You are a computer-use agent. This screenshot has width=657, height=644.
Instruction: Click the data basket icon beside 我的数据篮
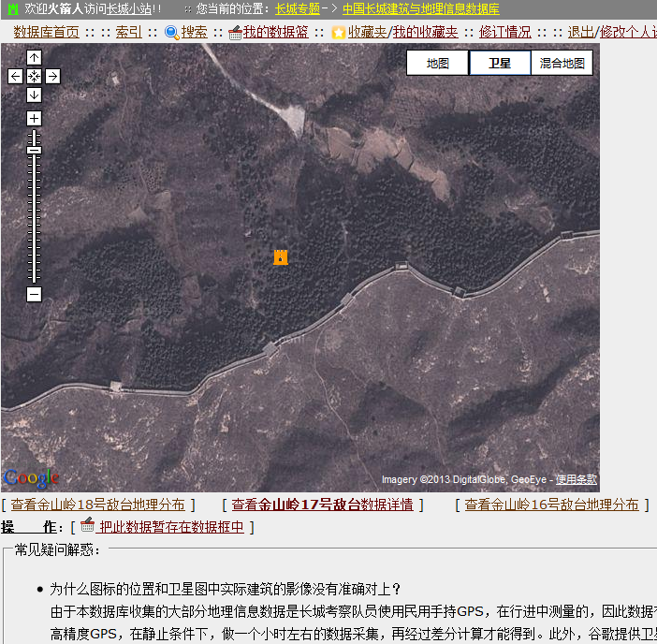(235, 33)
